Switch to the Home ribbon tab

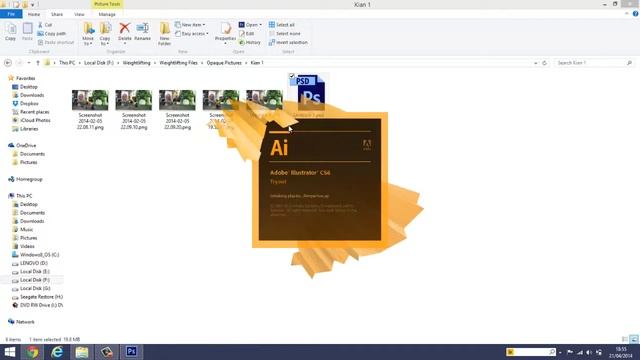(x=34, y=14)
